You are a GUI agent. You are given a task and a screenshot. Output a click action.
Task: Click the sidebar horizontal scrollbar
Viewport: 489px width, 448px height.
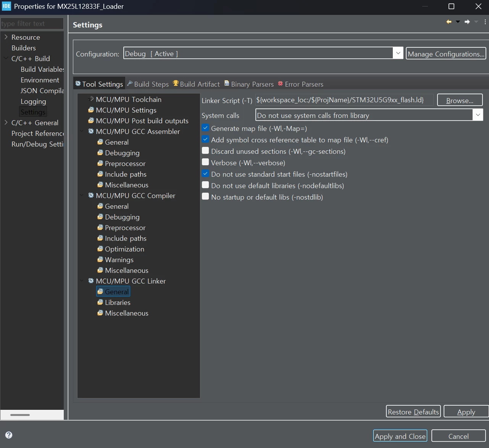tap(20, 415)
